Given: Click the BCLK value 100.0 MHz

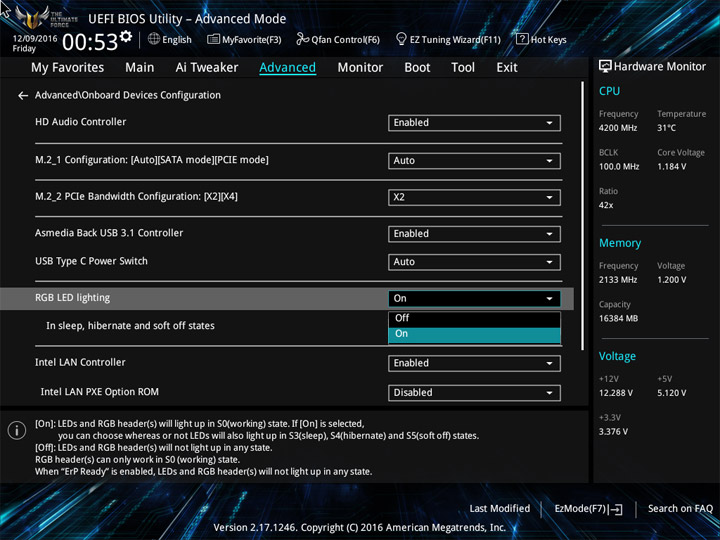Looking at the screenshot, I should click(x=619, y=167).
